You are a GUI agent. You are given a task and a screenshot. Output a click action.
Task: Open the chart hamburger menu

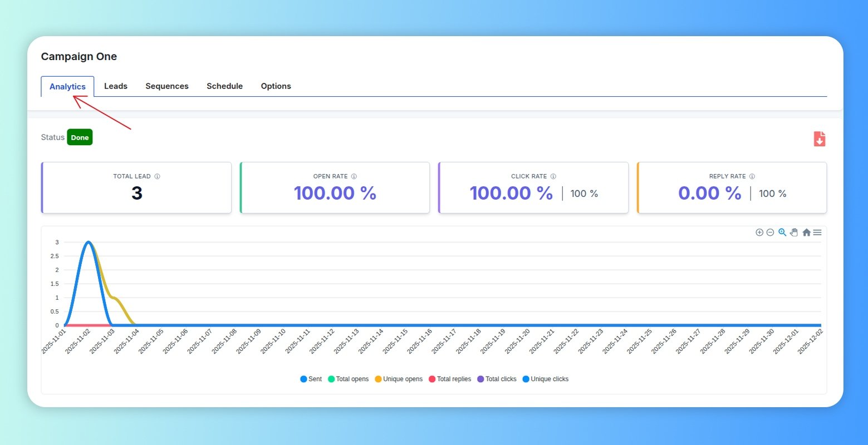817,233
